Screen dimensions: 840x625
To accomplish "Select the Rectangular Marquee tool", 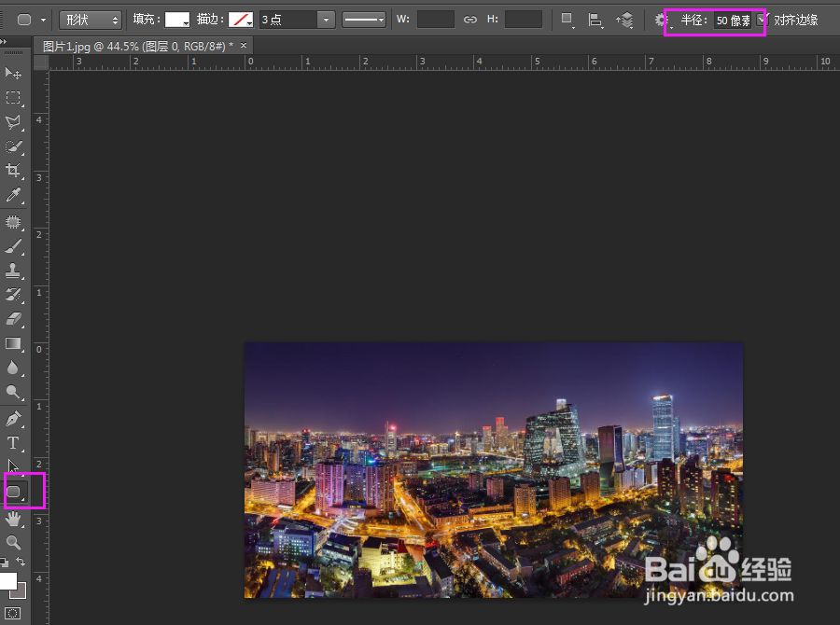I will 14,98.
